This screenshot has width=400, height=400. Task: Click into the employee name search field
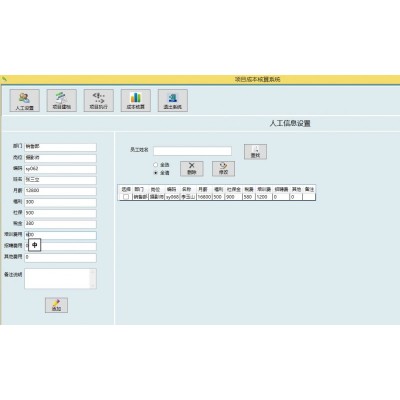click(x=192, y=151)
